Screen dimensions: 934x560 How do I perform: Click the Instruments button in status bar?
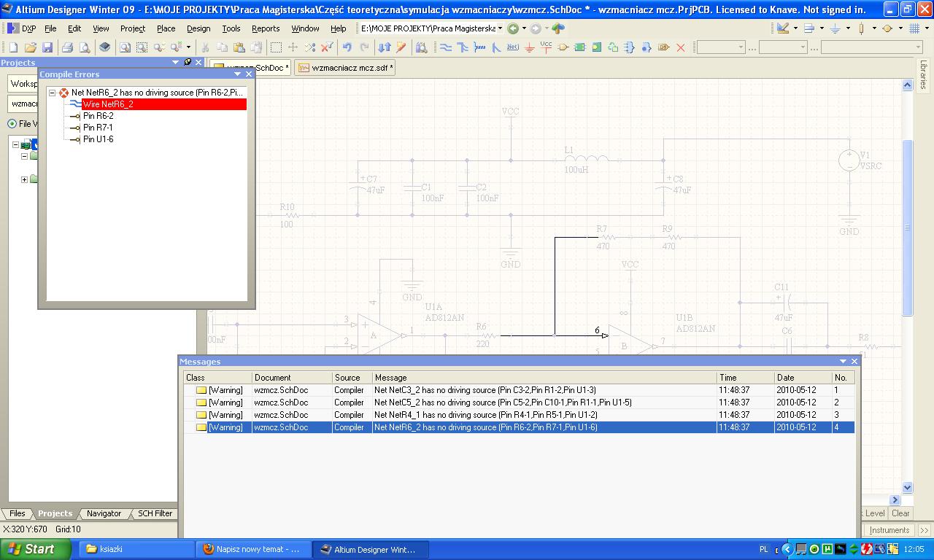889,530
